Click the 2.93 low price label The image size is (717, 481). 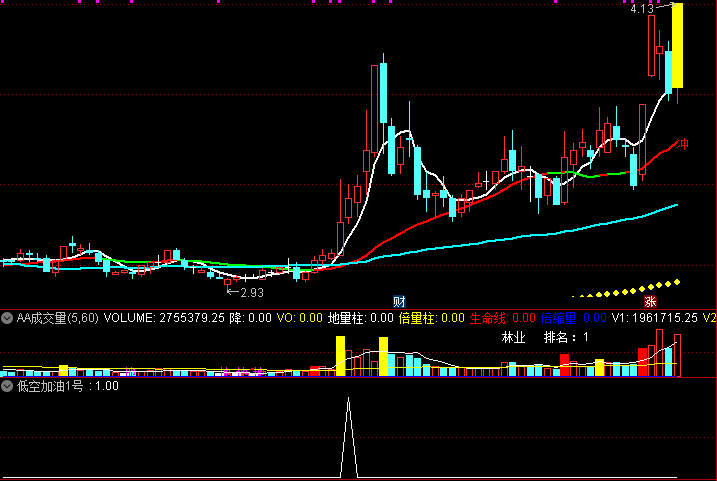[252, 293]
